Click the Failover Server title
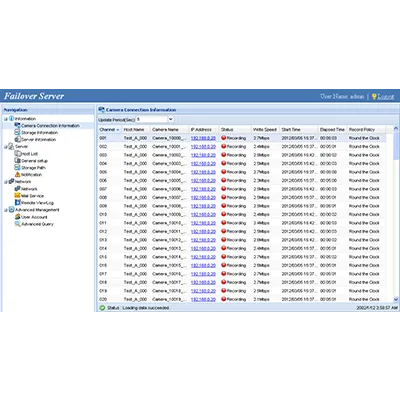This screenshot has width=400, height=400. (34, 96)
